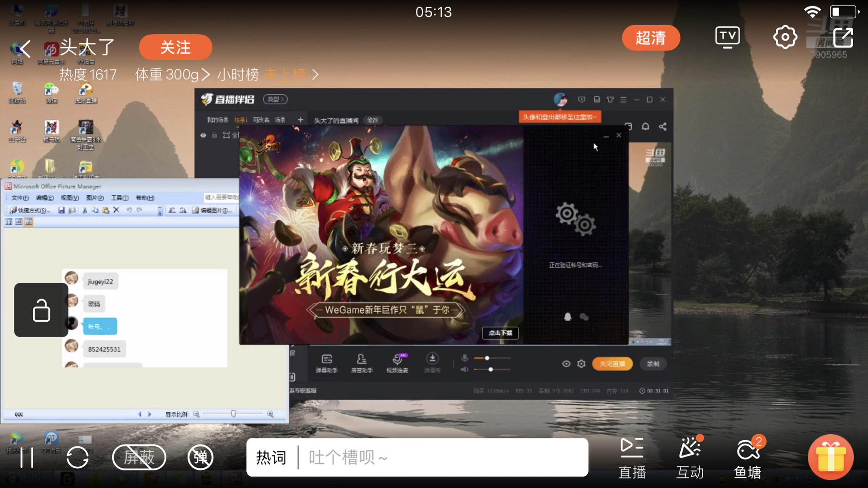Open the 互动 interaction icon
The width and height of the screenshot is (868, 488).
coord(690,457)
